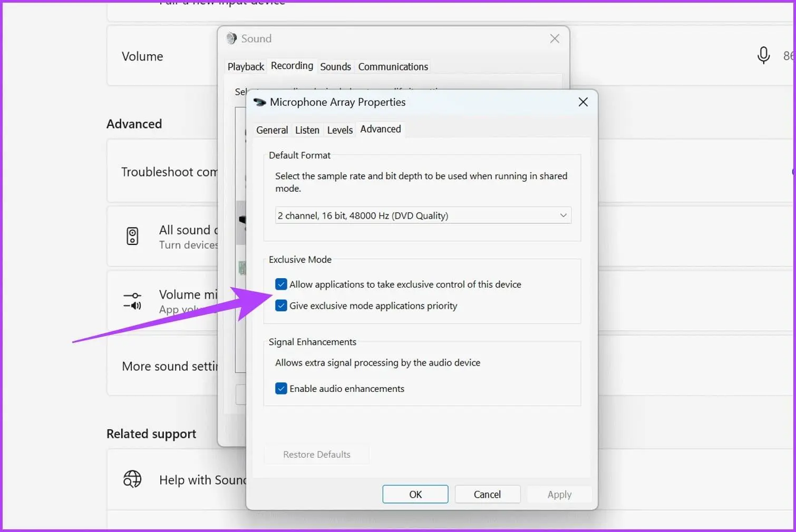The width and height of the screenshot is (796, 532).
Task: Open the Default Format sample rate dropdown
Action: pyautogui.click(x=423, y=215)
